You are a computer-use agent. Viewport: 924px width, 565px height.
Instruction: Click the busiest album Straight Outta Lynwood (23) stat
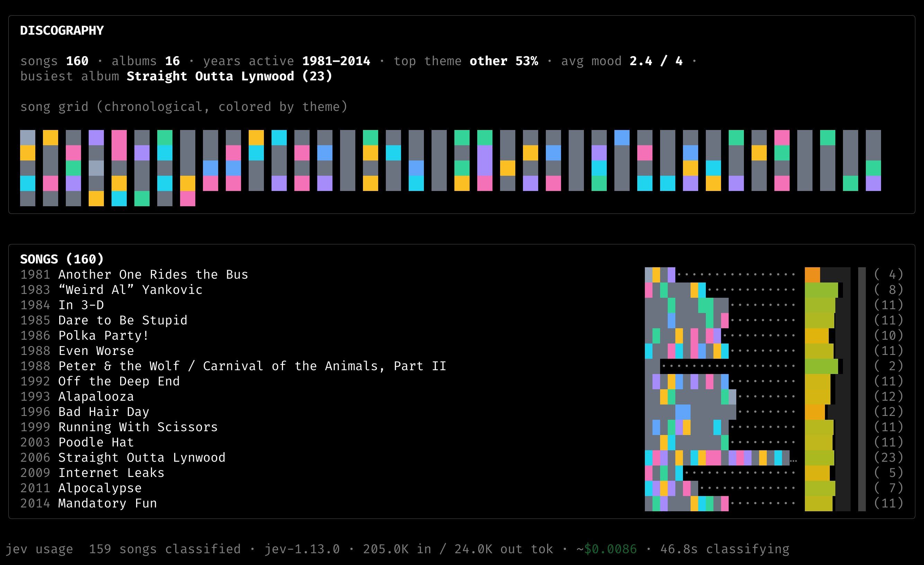[x=176, y=76]
